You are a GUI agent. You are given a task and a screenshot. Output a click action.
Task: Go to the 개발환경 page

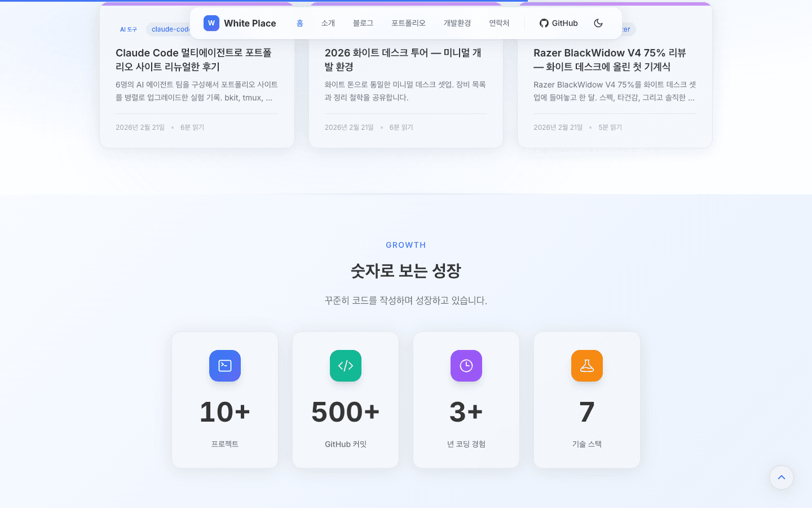457,23
